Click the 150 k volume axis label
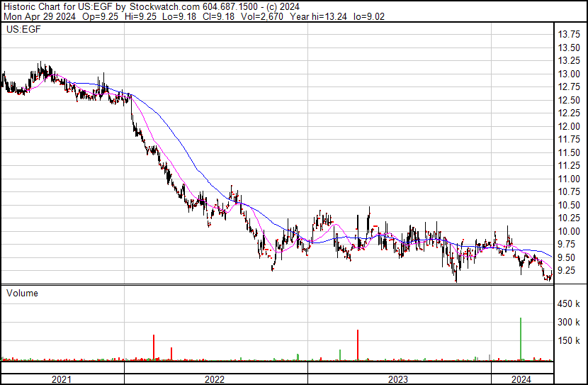This screenshot has width=588, height=385. click(x=570, y=341)
